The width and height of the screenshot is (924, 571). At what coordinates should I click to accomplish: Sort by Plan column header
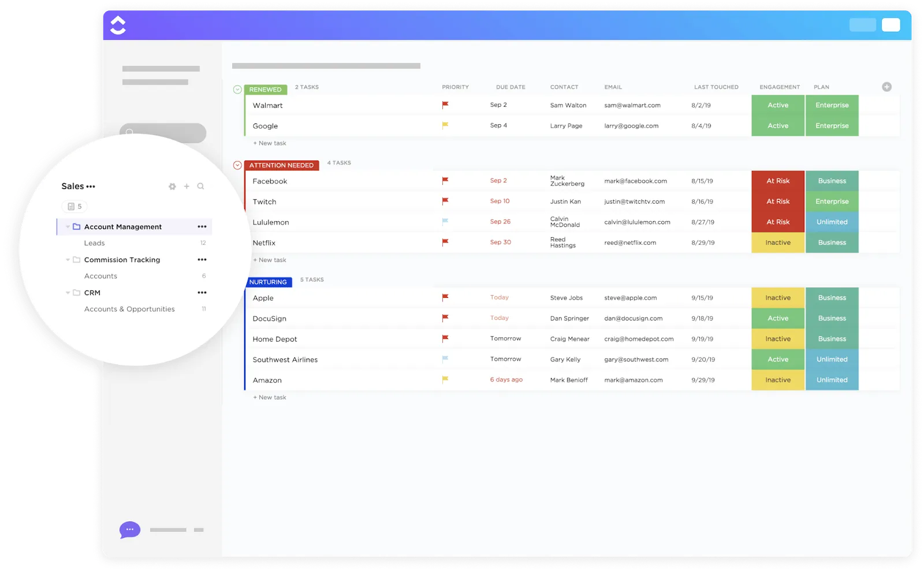(x=821, y=87)
